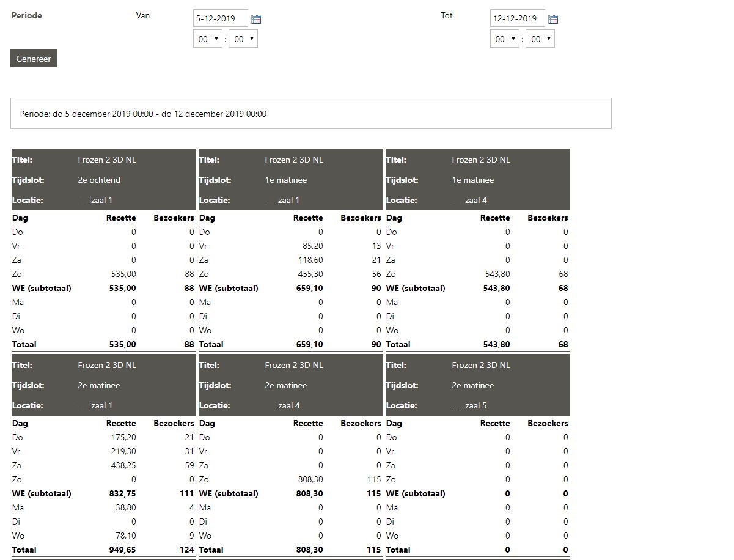Open the Tot minutes dropdown
This screenshot has width=734, height=560.
[540, 39]
